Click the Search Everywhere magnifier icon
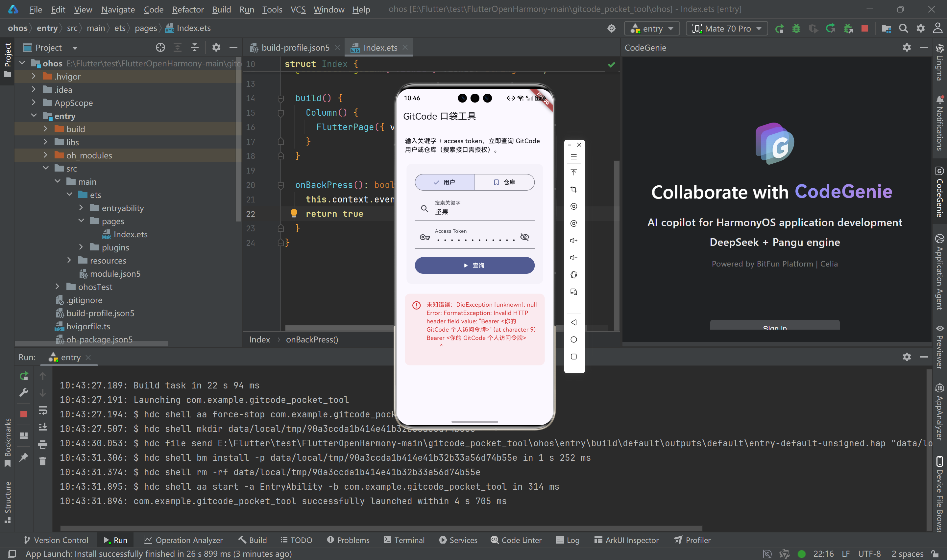Image resolution: width=947 pixels, height=560 pixels. 903,29
